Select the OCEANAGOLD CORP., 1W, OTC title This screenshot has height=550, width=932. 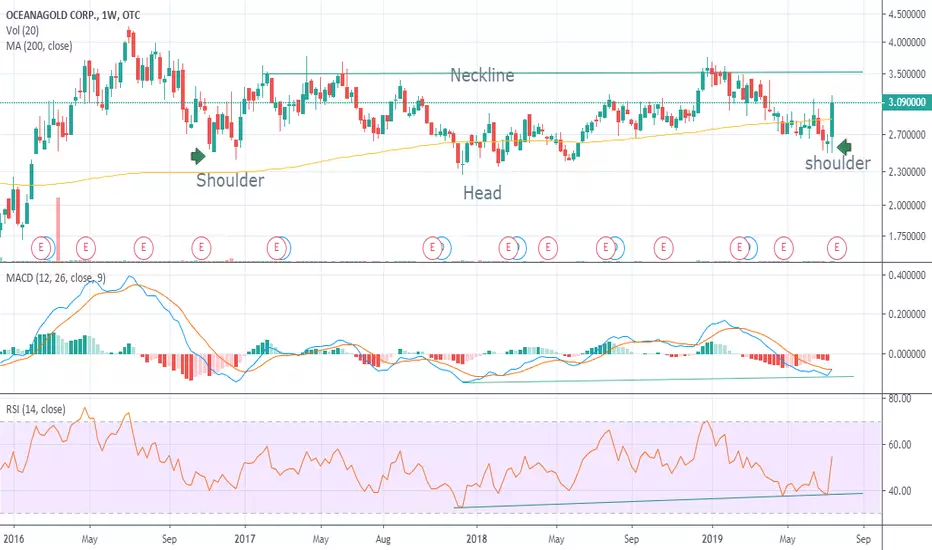point(73,15)
